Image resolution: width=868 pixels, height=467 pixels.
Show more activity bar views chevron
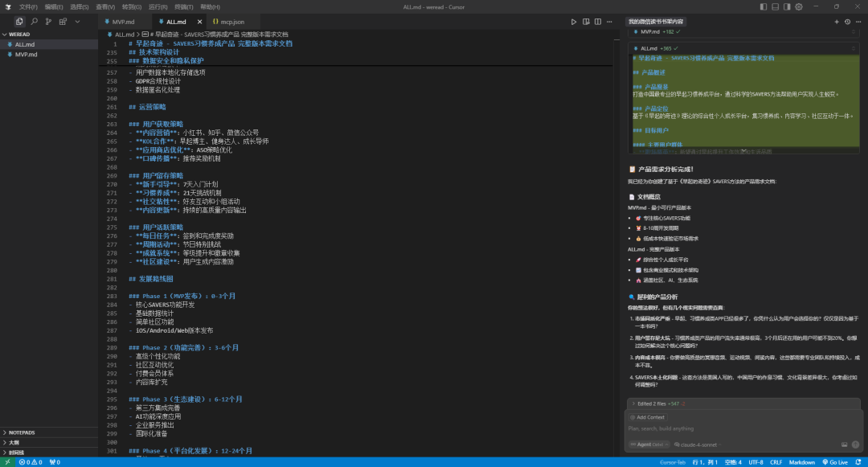[77, 22]
